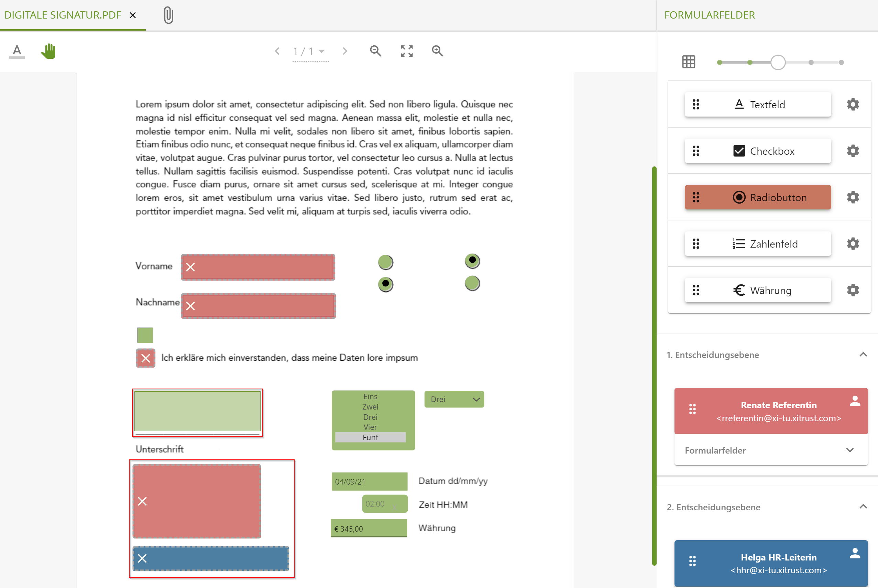Enter fullscreen document view

[406, 51]
